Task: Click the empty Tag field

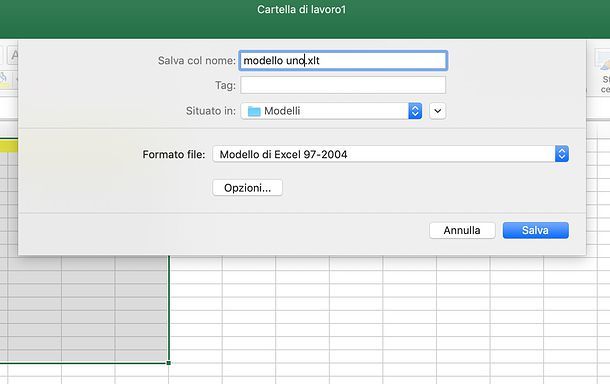Action: pyautogui.click(x=343, y=85)
